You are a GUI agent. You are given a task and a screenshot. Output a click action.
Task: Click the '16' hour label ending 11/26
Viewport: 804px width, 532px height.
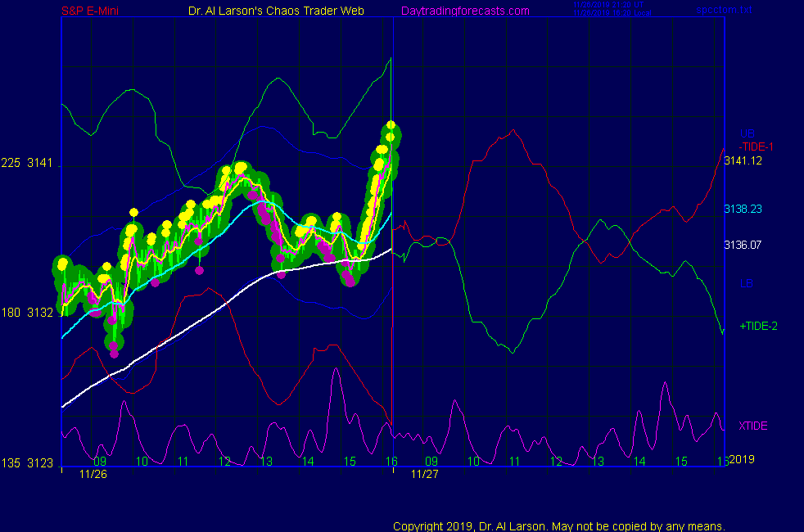(391, 462)
